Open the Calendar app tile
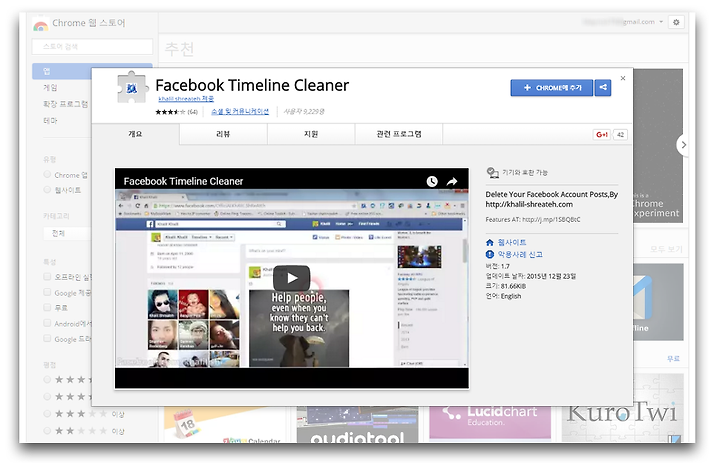 click(x=225, y=424)
